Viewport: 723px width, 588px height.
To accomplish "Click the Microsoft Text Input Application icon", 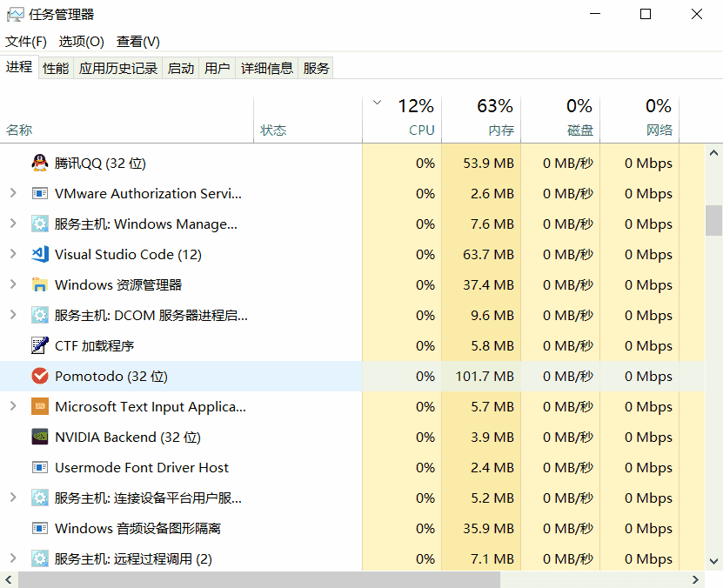I will (x=40, y=406).
